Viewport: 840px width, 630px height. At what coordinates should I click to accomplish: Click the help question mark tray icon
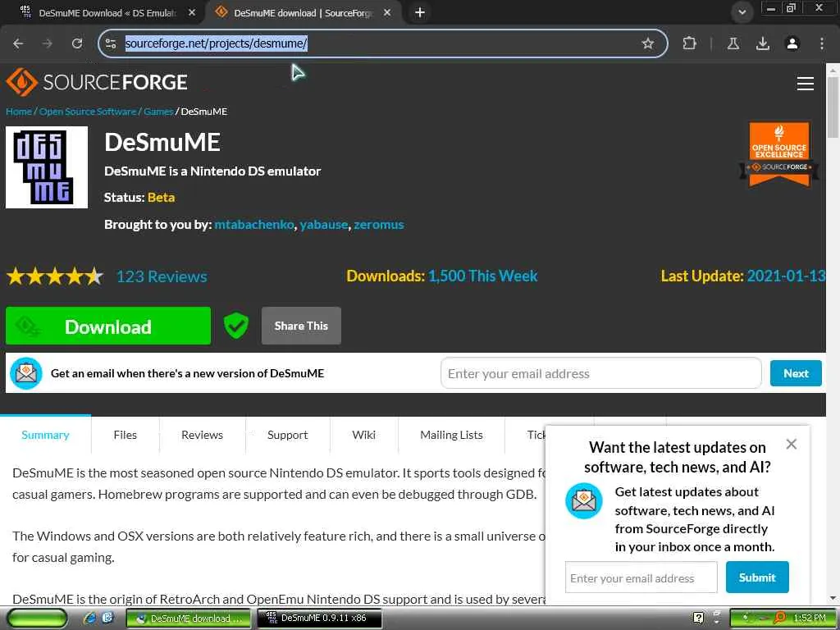[698, 618]
